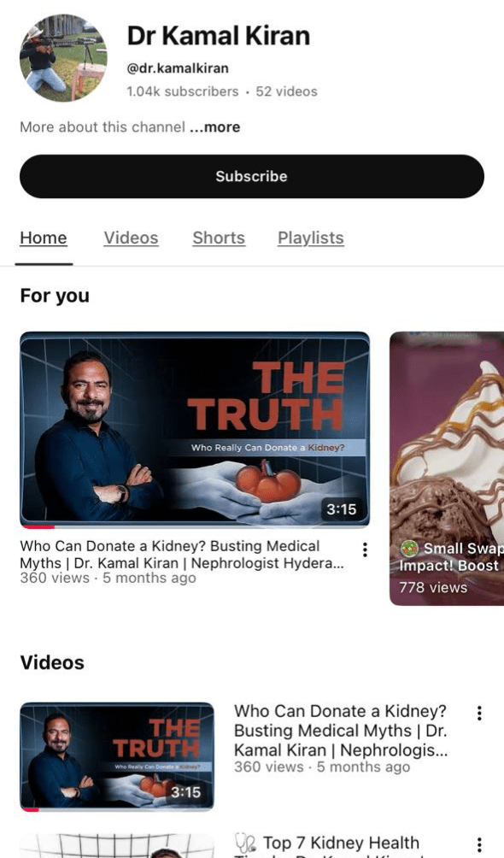This screenshot has width=504, height=858.
Task: Open more options for first Videos list item
Action: [x=479, y=713]
